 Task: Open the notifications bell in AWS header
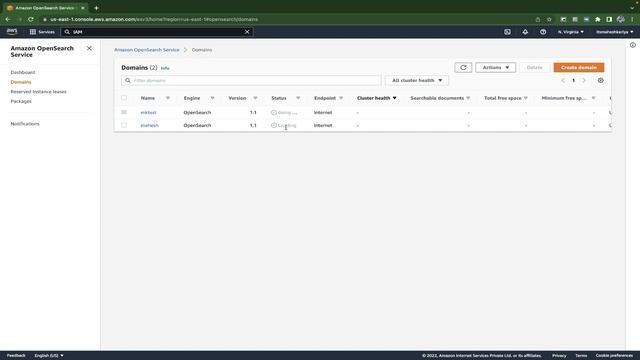click(x=525, y=32)
